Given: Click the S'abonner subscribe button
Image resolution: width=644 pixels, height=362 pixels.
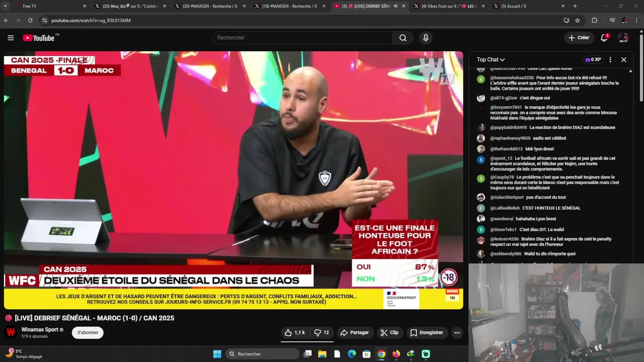Looking at the screenshot, I should [x=88, y=332].
